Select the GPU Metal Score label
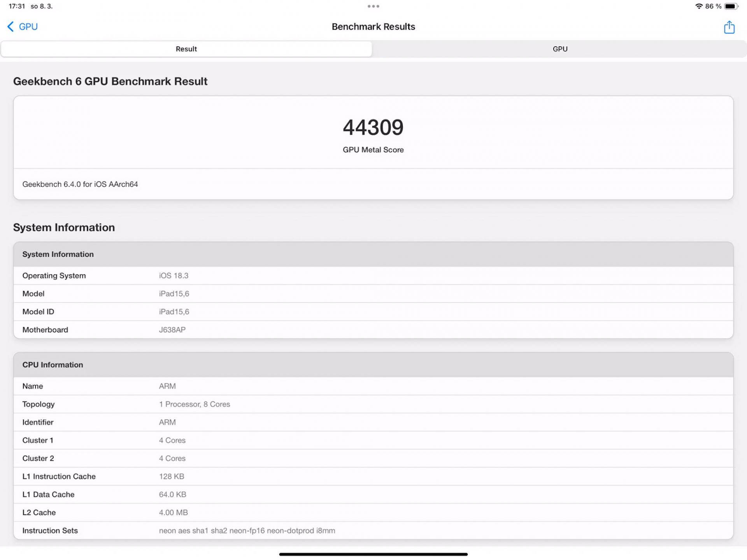This screenshot has height=560, width=747. [373, 150]
